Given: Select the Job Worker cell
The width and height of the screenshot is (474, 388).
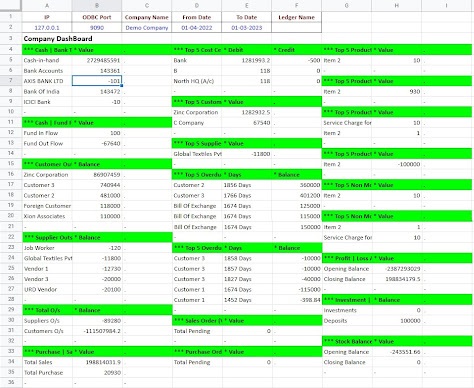Looking at the screenshot, I should click(x=47, y=248).
